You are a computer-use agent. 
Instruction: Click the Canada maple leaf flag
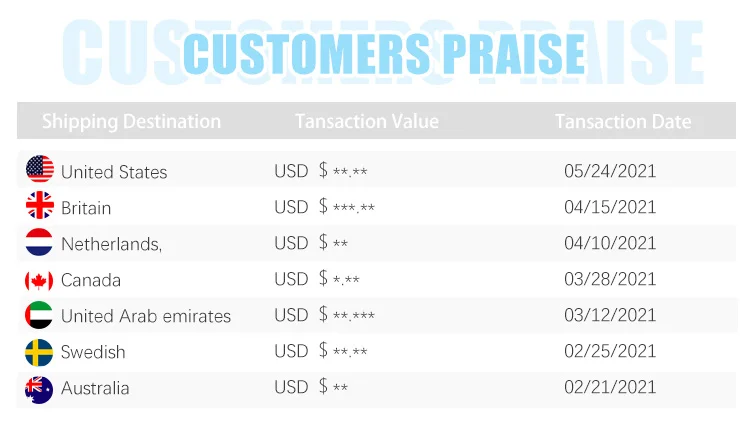(40, 280)
